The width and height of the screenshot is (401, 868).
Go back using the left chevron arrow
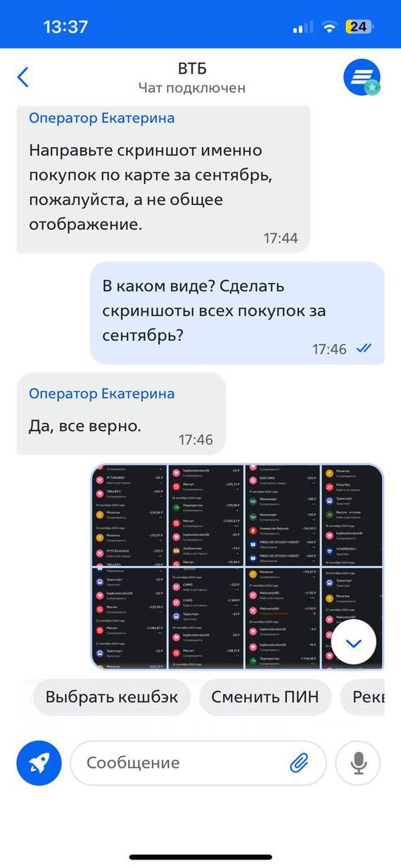pyautogui.click(x=23, y=77)
